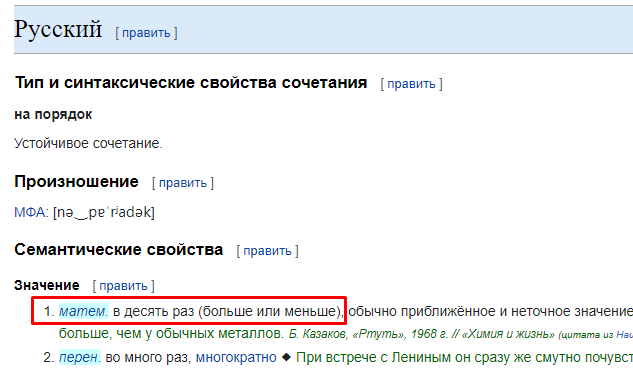This screenshot has height=372, width=633.
Task: Click the матем. label in definition one
Action: pos(84,311)
